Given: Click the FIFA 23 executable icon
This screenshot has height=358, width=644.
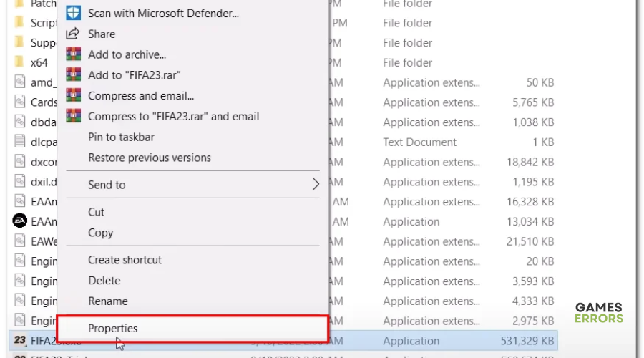Looking at the screenshot, I should tap(19, 340).
